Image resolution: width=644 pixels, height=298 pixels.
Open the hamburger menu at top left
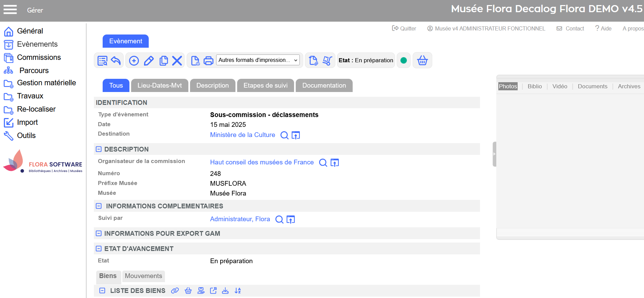click(10, 9)
